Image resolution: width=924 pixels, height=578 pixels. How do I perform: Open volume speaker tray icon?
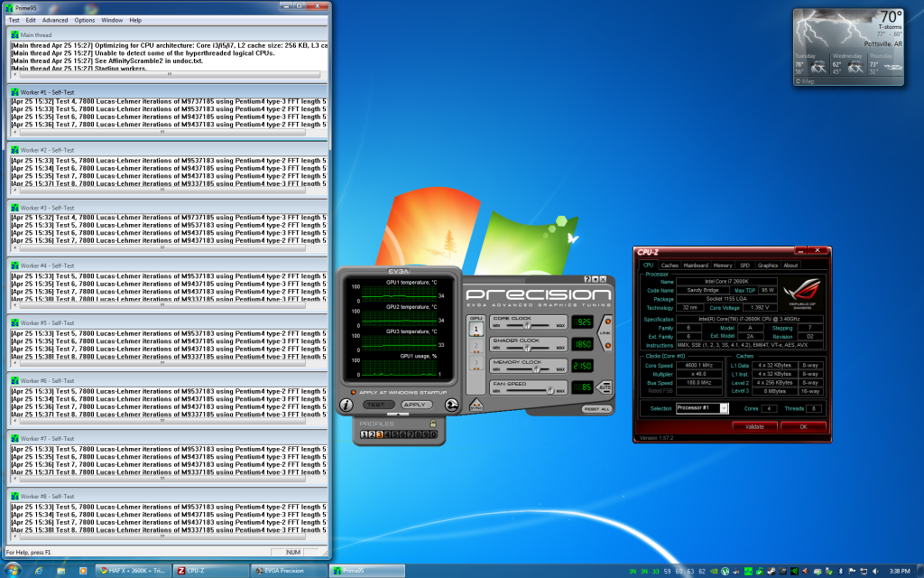[x=875, y=571]
